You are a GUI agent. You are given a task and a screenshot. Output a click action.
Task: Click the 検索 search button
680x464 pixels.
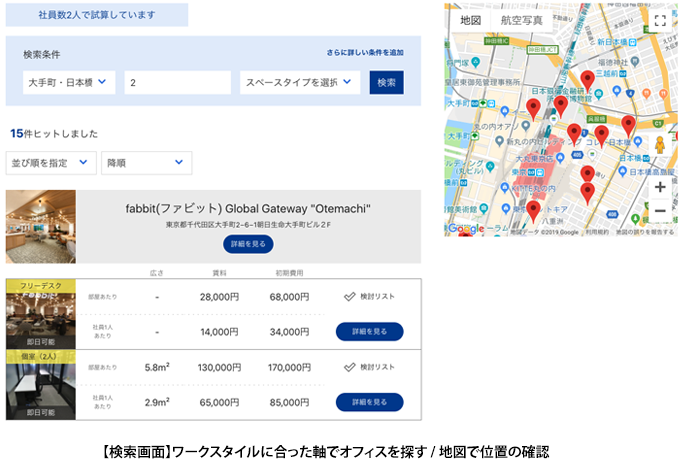coord(386,82)
